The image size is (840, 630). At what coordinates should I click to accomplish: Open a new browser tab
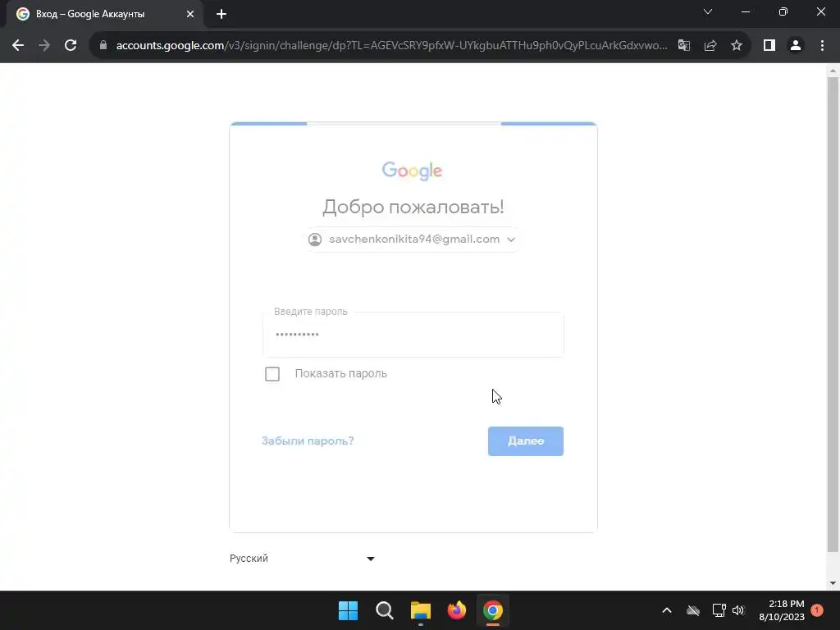[221, 14]
